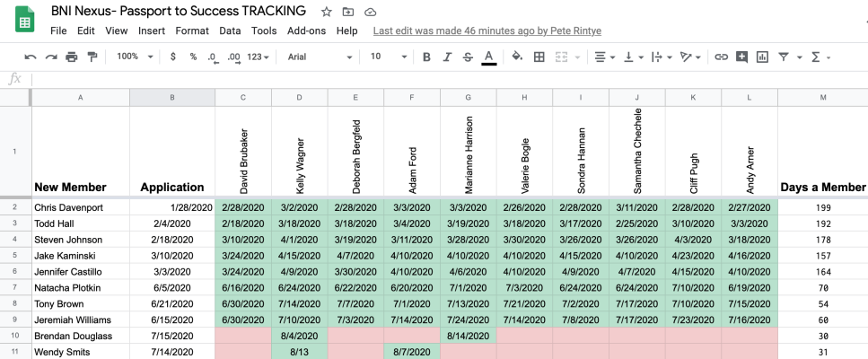The height and width of the screenshot is (359, 868).
Task: Click the select-all corner box
Action: [x=15, y=97]
